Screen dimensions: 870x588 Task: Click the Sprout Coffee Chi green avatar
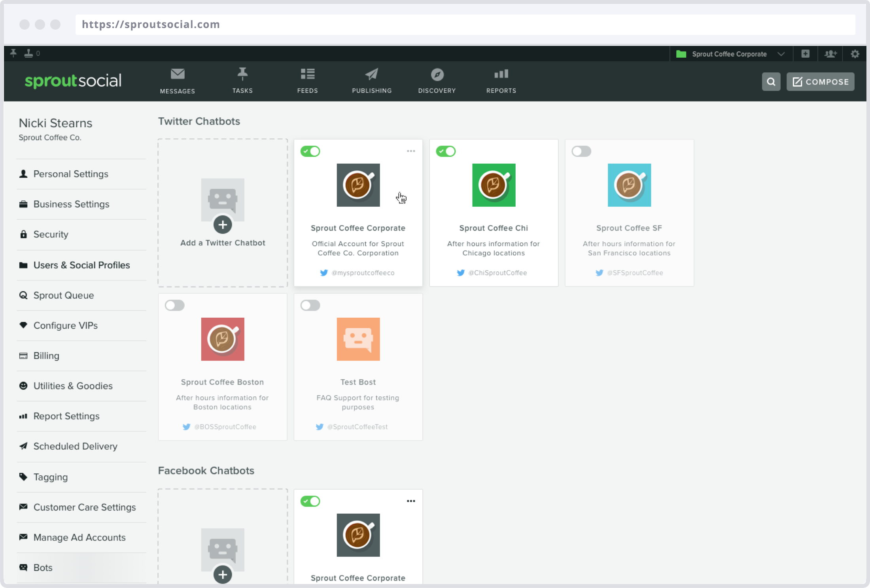coord(494,185)
